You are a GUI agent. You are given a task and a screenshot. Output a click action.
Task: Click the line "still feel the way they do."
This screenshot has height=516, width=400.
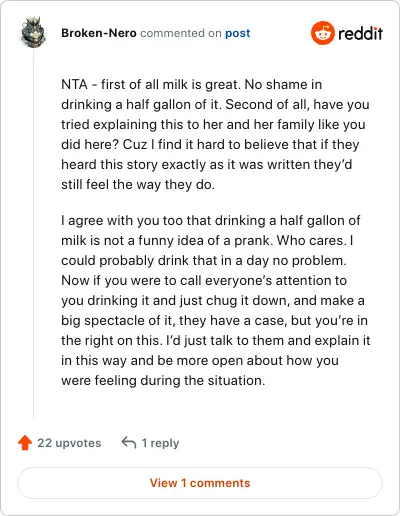138,184
